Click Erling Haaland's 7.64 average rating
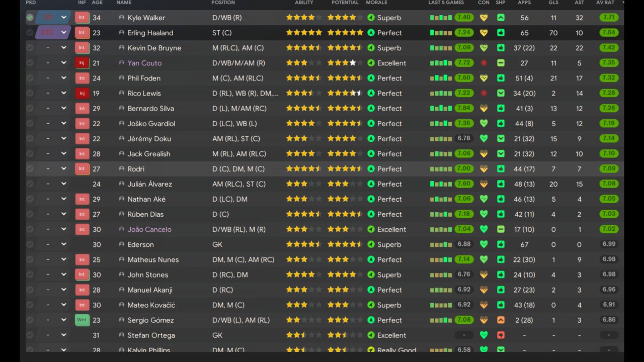This screenshot has width=644, height=362. pos(609,33)
